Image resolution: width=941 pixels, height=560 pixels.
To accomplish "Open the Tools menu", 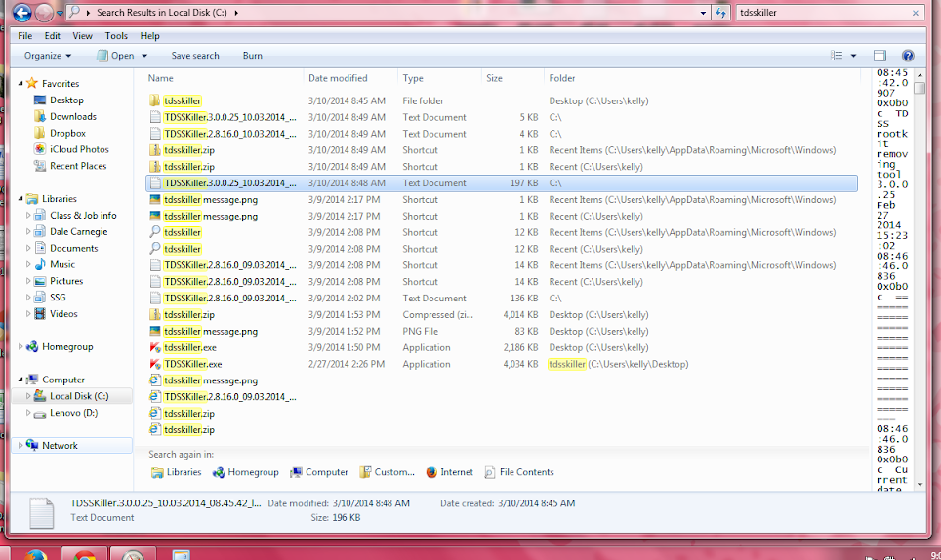I will coord(116,36).
